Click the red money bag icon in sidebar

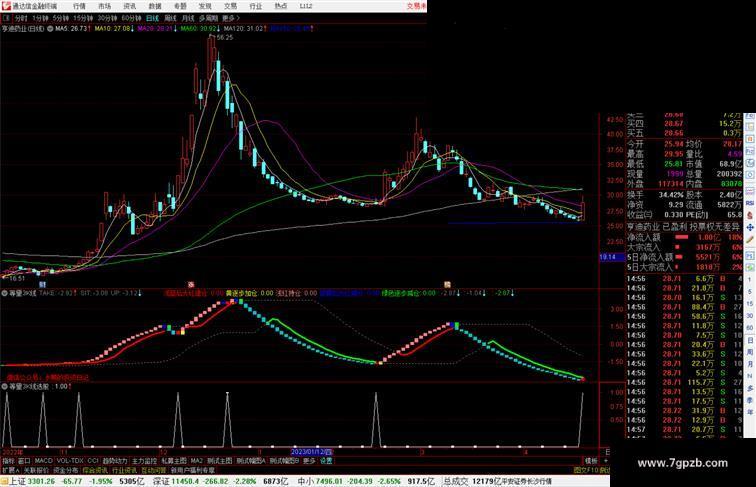(750, 216)
